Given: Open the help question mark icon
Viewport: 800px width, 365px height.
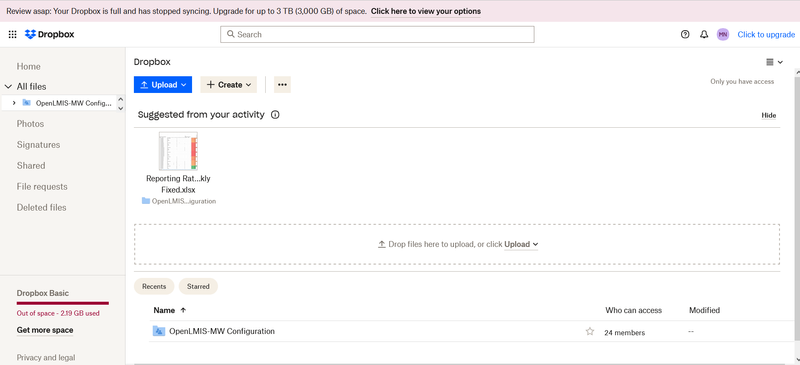Looking at the screenshot, I should (x=685, y=35).
